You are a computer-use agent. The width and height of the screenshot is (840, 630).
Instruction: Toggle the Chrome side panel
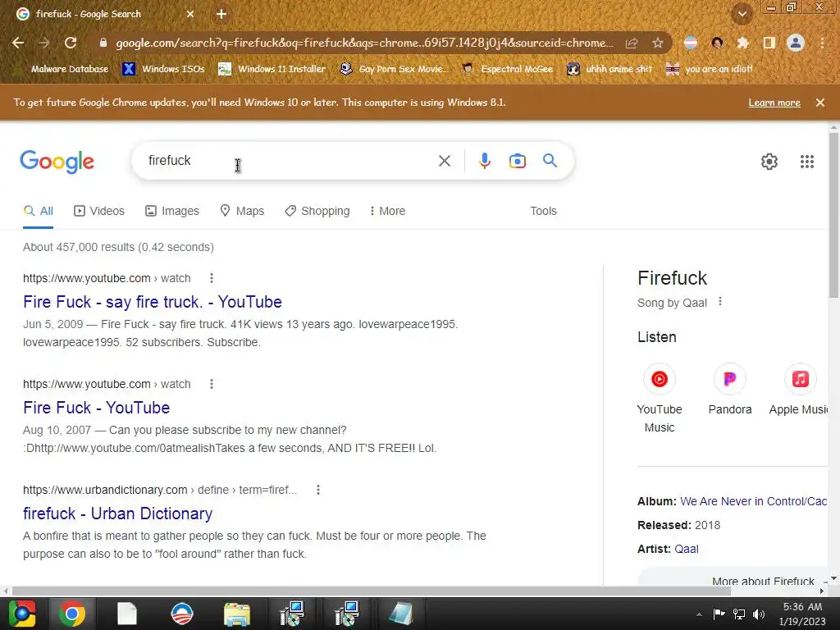tap(769, 43)
